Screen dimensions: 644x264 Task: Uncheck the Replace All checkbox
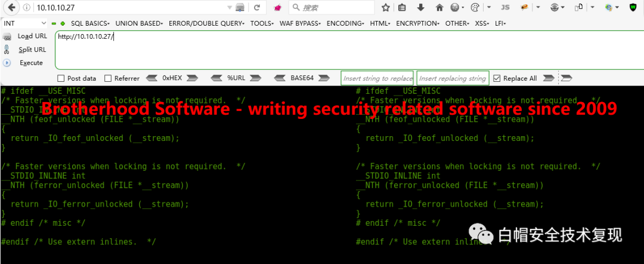(x=497, y=78)
